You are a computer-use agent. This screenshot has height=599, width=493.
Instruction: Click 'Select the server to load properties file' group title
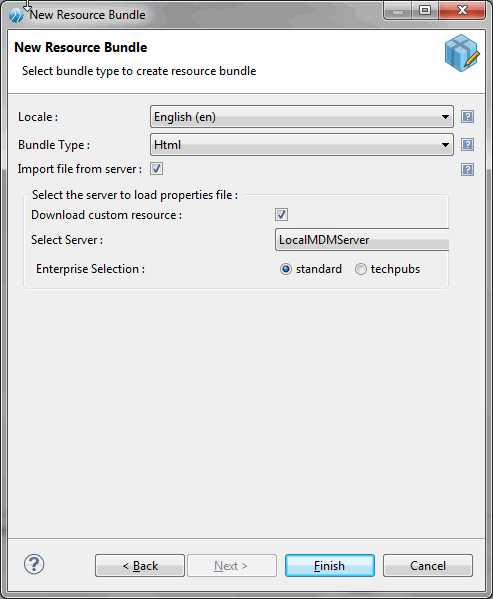(135, 195)
